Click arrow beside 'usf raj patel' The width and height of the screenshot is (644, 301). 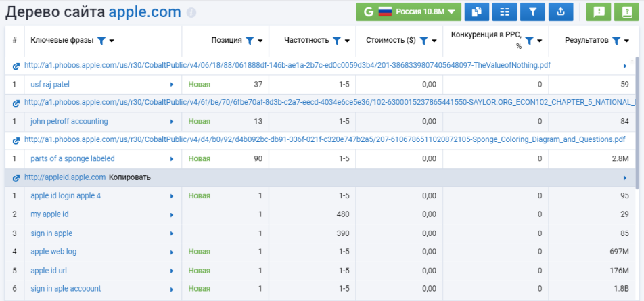coord(172,85)
